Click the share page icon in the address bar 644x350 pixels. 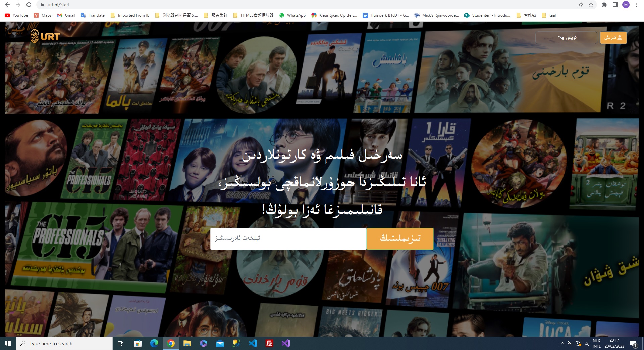point(580,5)
